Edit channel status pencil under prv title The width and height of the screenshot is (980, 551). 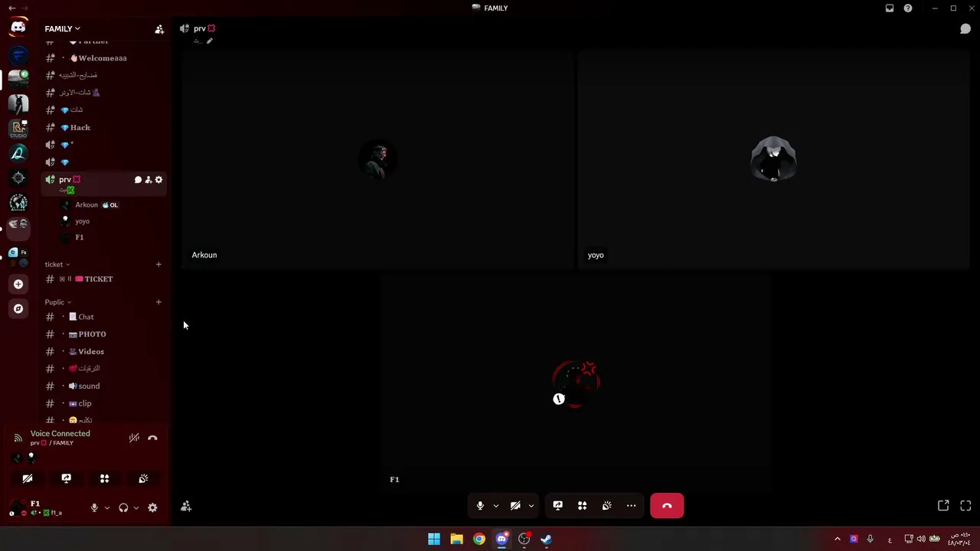(210, 41)
